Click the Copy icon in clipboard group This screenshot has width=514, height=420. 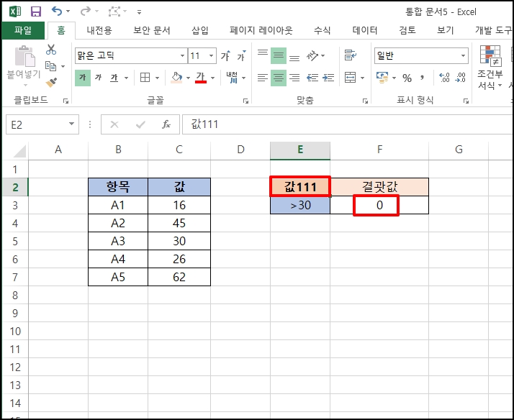coord(50,66)
